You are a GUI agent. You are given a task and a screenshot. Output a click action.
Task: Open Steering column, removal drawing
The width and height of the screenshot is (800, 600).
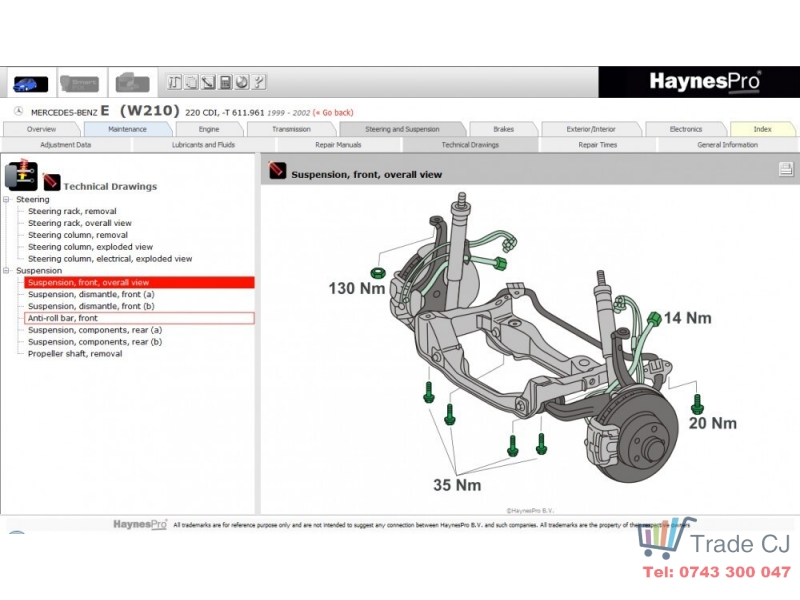coord(78,235)
